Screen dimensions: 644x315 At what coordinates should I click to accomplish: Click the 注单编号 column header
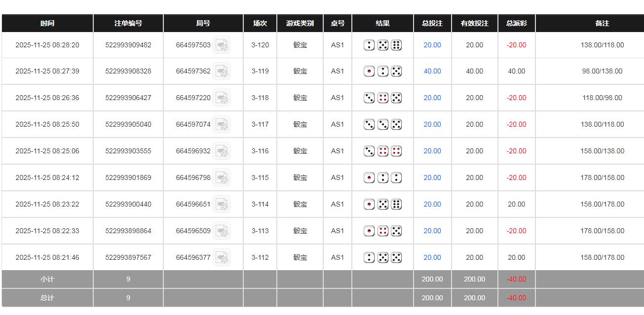(x=128, y=23)
